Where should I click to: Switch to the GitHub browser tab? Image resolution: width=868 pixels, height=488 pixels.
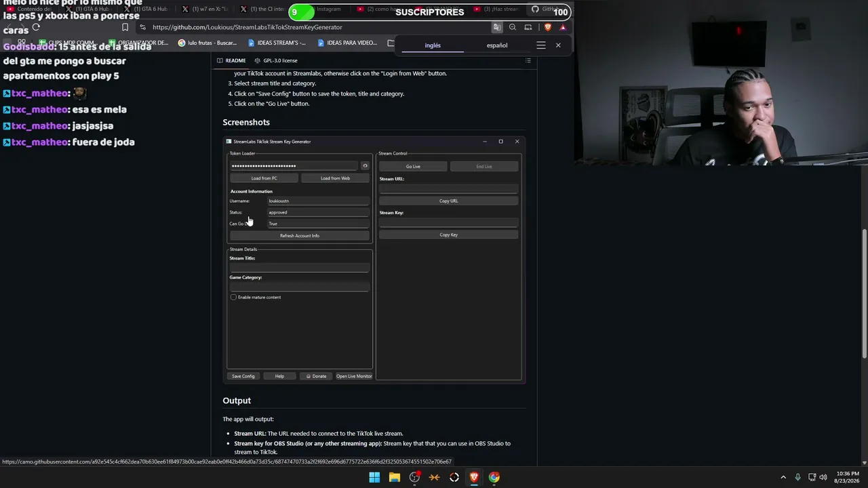549,9
